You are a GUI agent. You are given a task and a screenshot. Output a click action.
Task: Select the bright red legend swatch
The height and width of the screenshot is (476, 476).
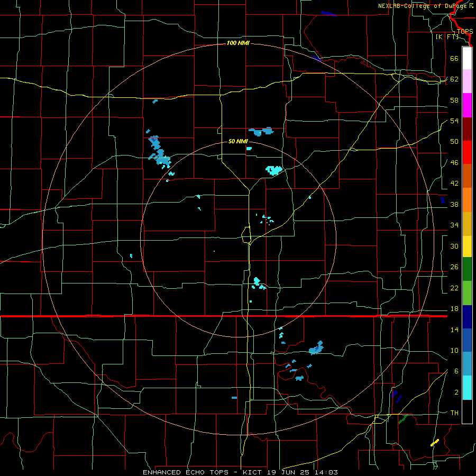[467, 152]
